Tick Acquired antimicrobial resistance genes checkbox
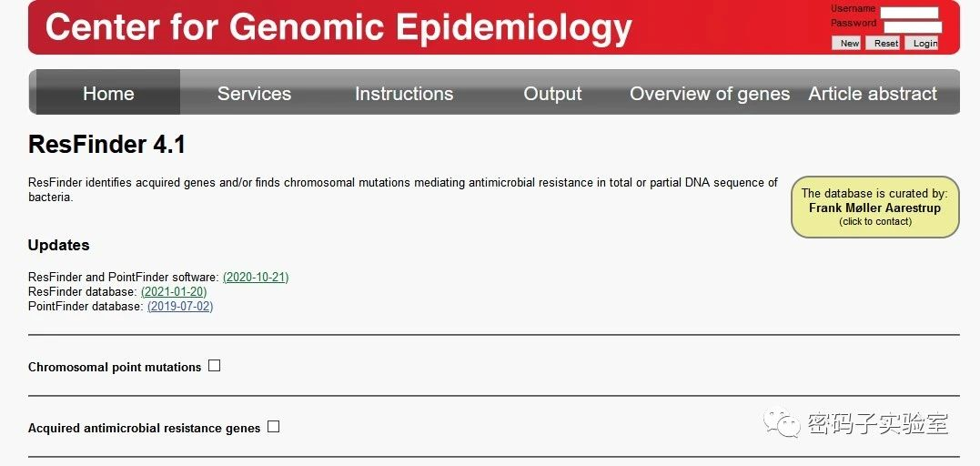Viewport: 980px width, 466px height. pyautogui.click(x=273, y=427)
